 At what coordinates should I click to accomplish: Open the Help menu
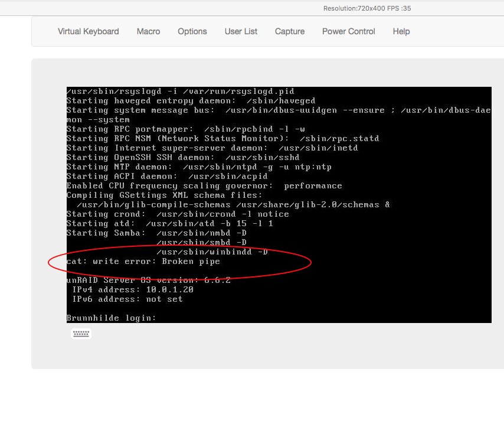pos(401,31)
